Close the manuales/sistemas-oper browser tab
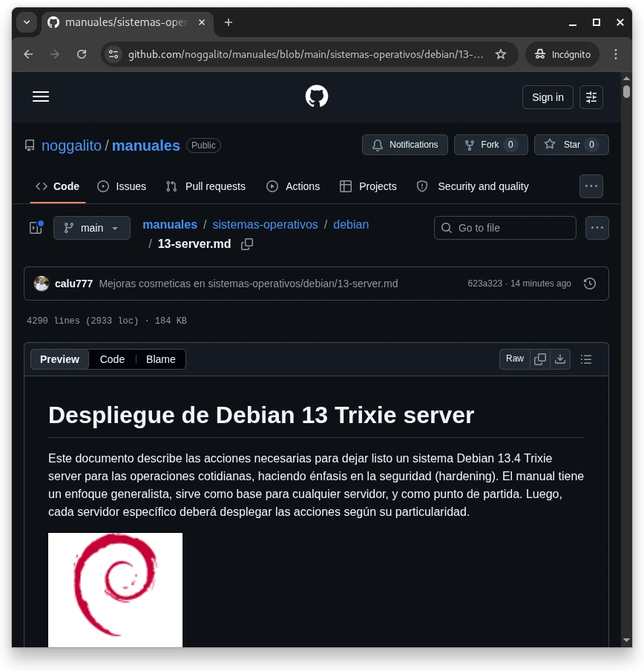The width and height of the screenshot is (644, 671). coord(202,22)
